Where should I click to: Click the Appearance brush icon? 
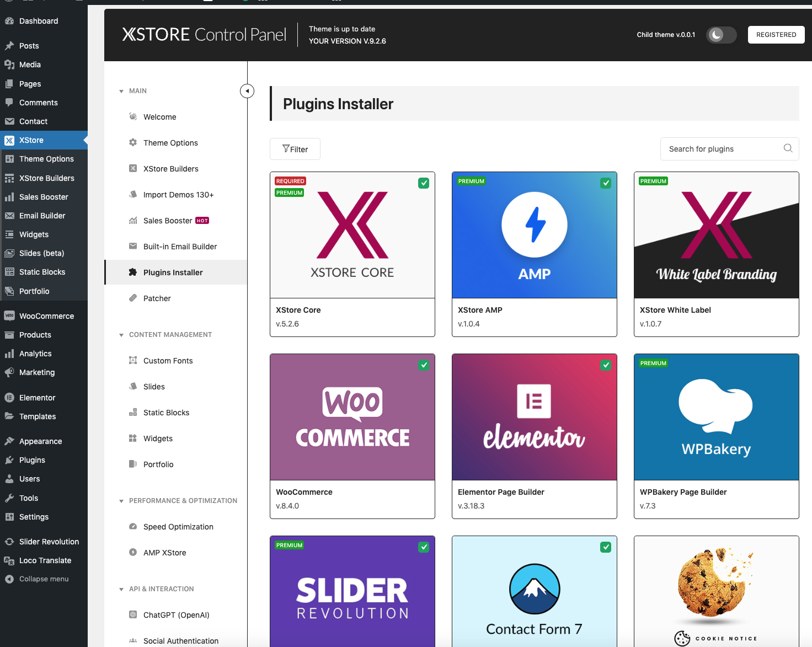click(9, 441)
